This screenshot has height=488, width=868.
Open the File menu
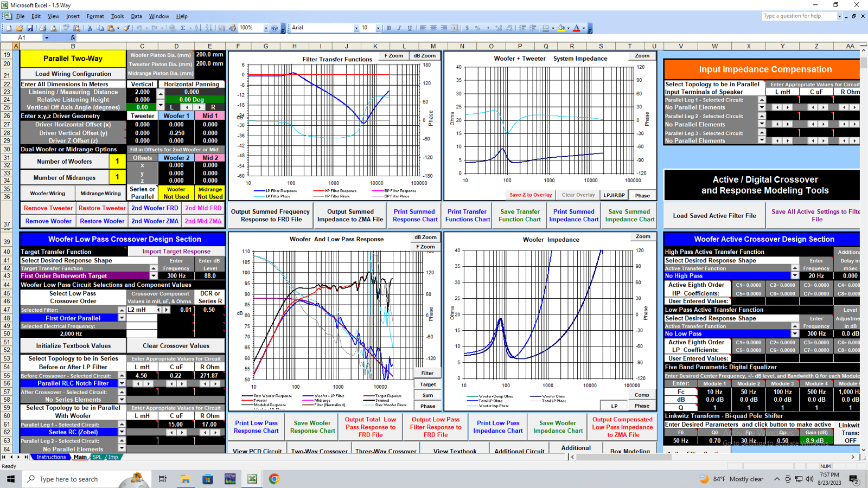pos(20,16)
